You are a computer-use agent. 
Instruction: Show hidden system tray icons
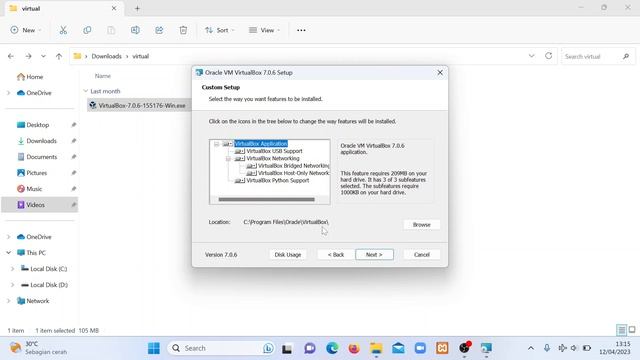tap(531, 348)
